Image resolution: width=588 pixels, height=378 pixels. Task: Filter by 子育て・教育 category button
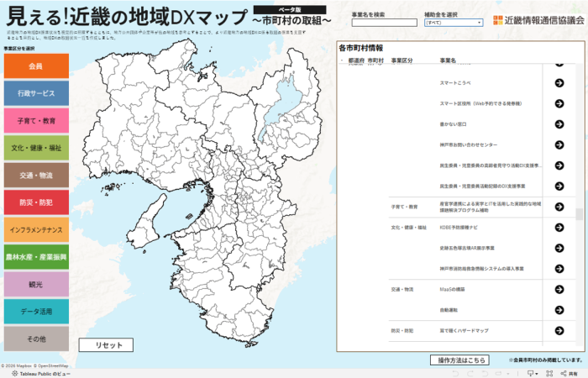point(36,121)
